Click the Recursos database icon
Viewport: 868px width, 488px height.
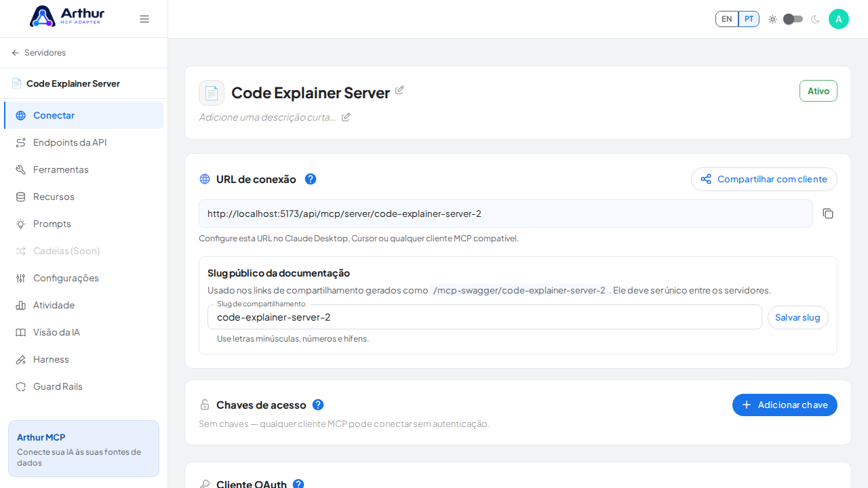tap(21, 197)
